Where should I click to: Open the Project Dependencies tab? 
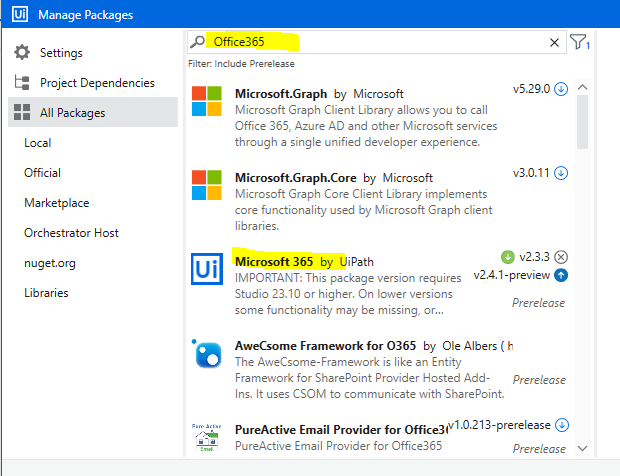pyautogui.click(x=97, y=83)
